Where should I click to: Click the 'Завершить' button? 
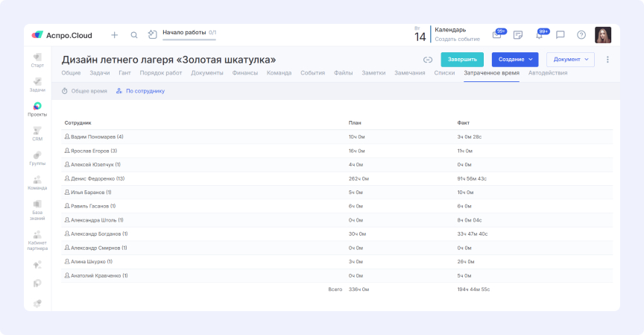click(462, 60)
